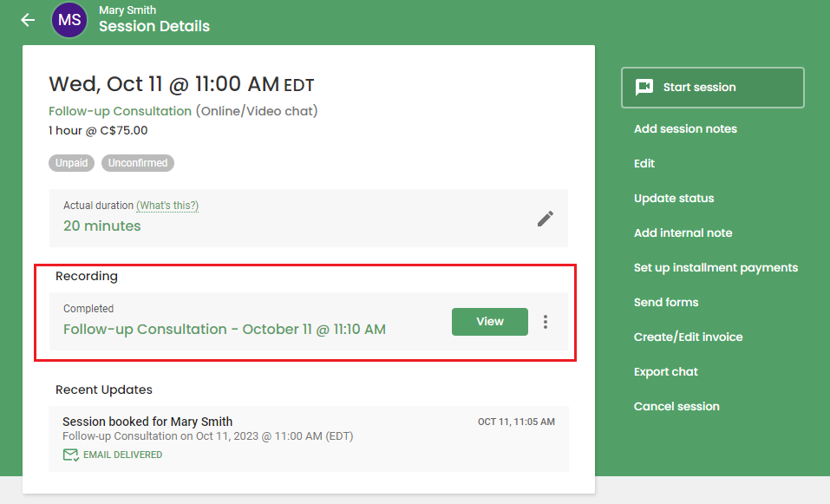Go back using the left arrow
Image resolution: width=830 pixels, height=504 pixels.
[28, 20]
